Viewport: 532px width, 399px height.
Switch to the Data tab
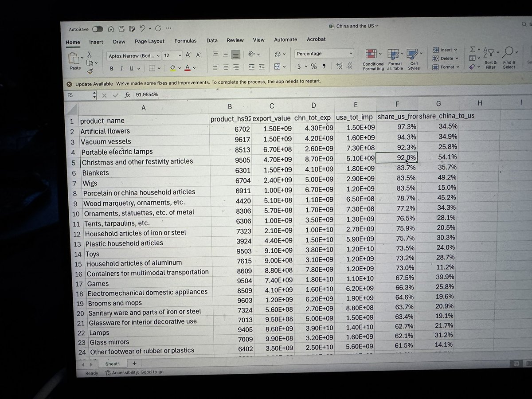coord(212,40)
